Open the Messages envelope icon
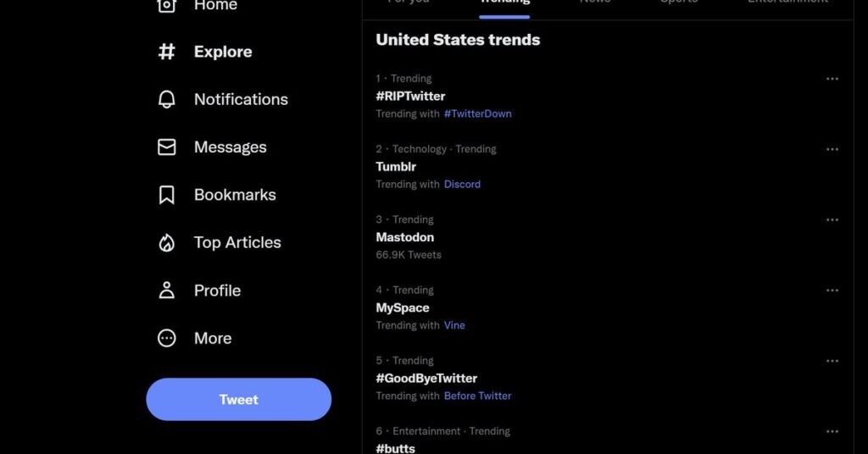Viewport: 868px width, 454px height. point(167,147)
